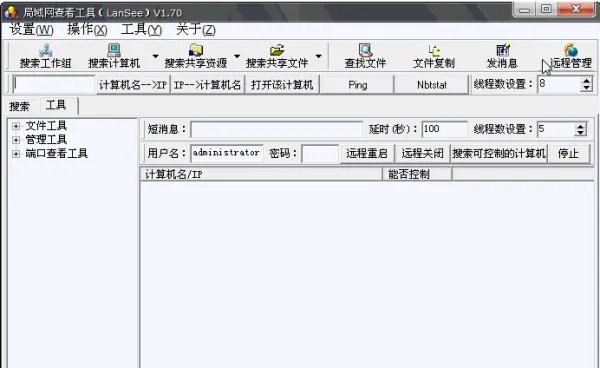Expand the 端口查看工具 tree node
This screenshot has height=368, width=600.
point(16,154)
